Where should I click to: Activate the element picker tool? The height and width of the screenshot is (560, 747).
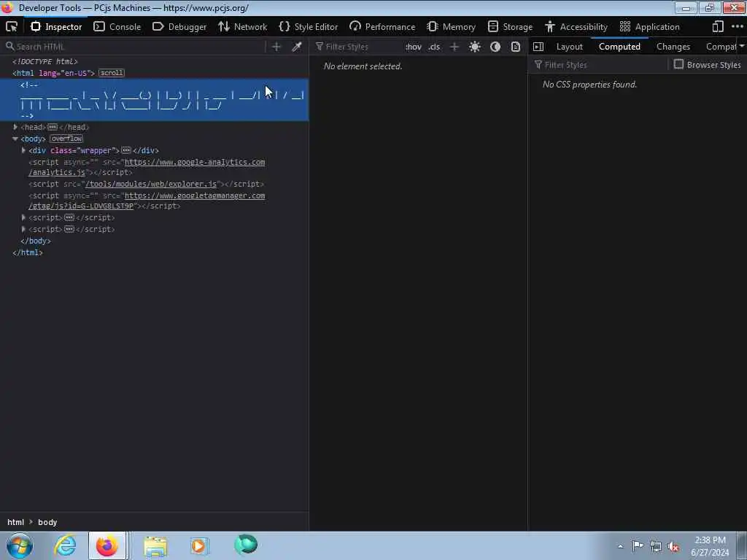[x=12, y=27]
